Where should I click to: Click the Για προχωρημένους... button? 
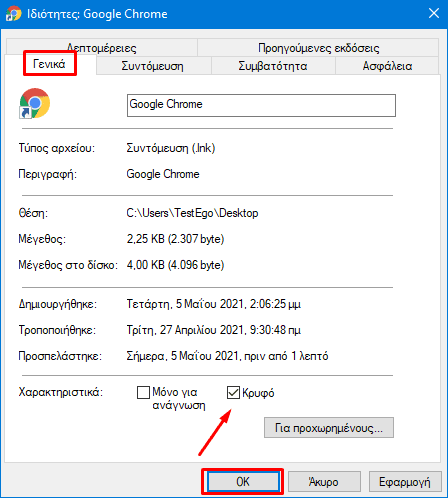329,428
